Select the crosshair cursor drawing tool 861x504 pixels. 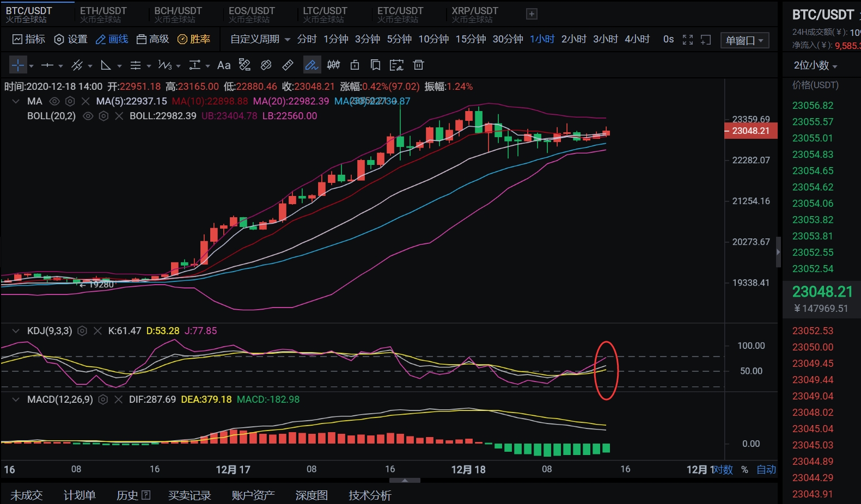(18, 65)
